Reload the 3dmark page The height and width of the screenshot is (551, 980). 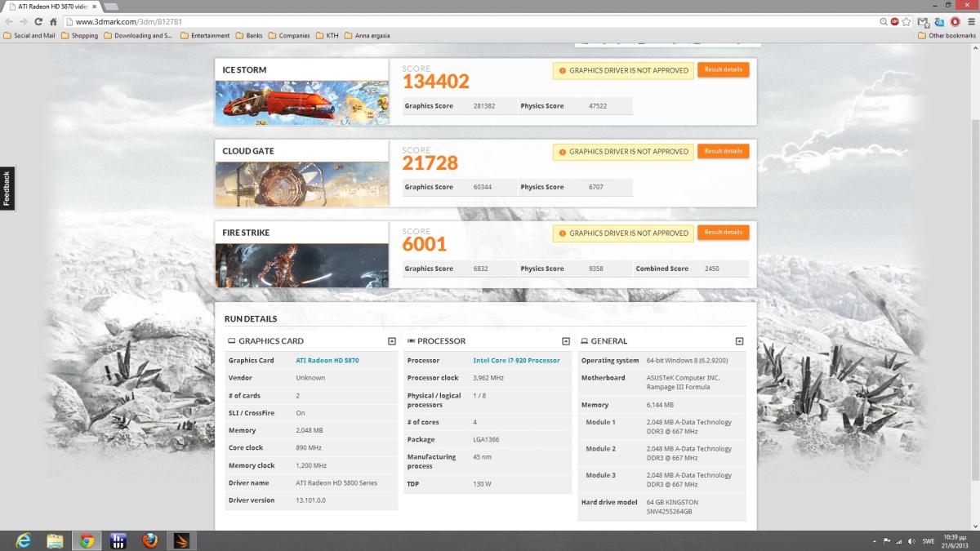pyautogui.click(x=38, y=21)
